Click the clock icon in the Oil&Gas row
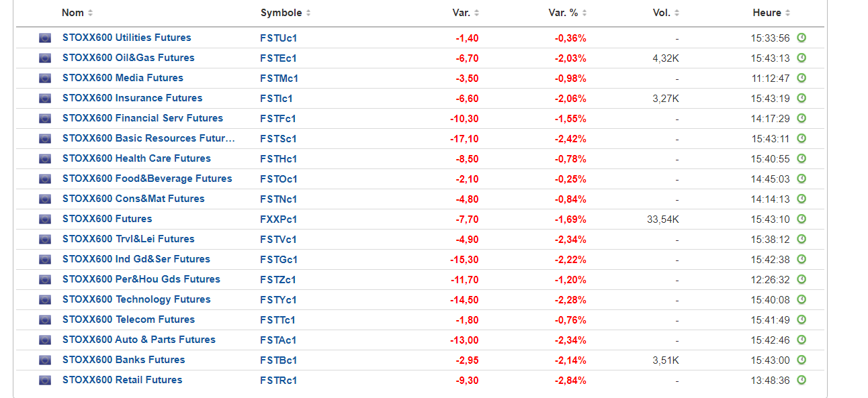The width and height of the screenshot is (868, 398). coord(801,58)
